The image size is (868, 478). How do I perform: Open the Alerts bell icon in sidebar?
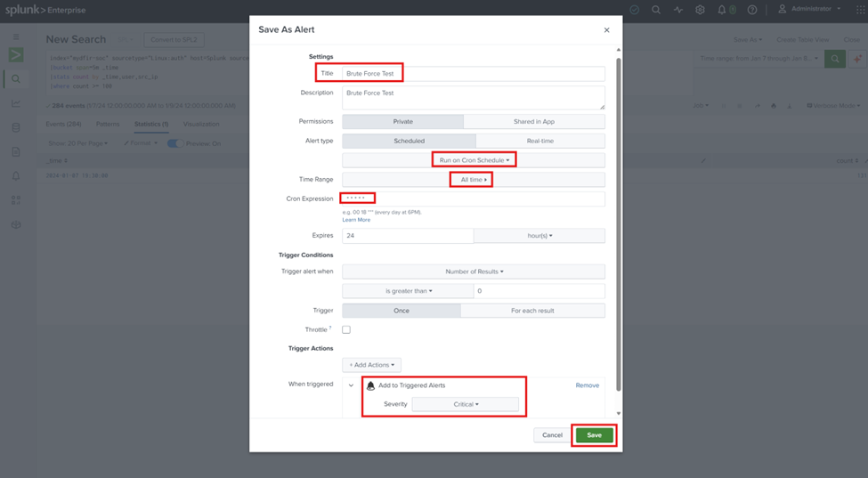coord(16,176)
